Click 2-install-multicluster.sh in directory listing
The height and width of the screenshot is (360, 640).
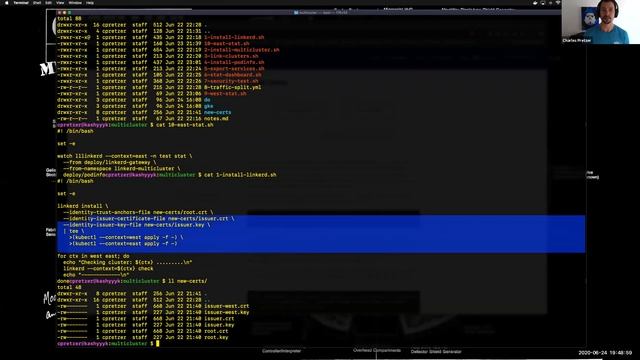click(242, 50)
